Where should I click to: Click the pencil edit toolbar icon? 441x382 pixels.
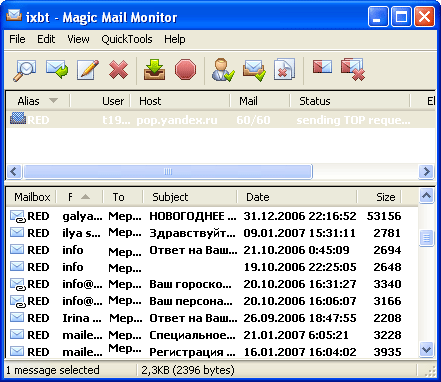click(88, 70)
